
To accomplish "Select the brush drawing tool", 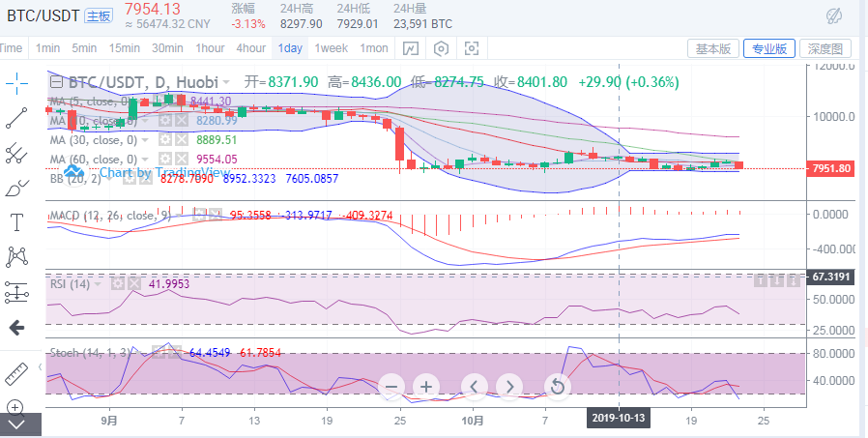I will tap(16, 189).
